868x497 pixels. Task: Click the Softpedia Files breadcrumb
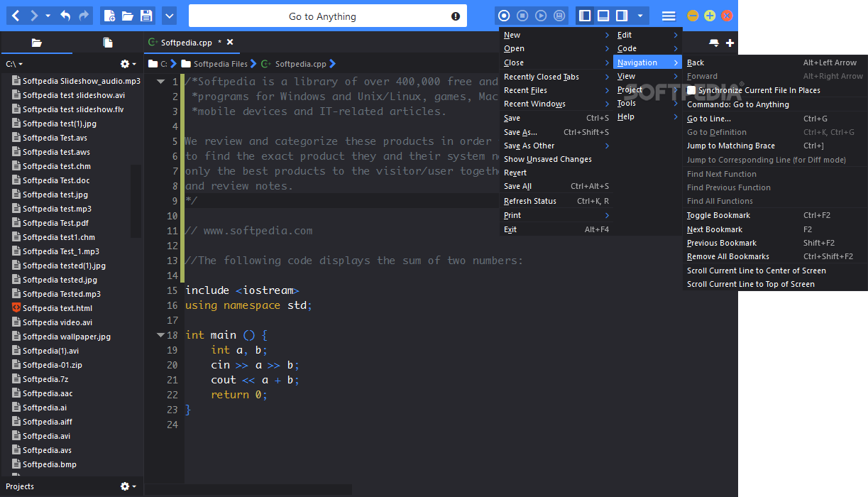pyautogui.click(x=215, y=64)
